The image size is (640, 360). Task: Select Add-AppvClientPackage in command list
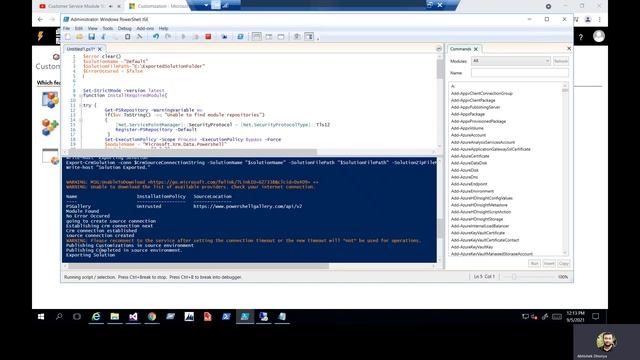(x=473, y=100)
